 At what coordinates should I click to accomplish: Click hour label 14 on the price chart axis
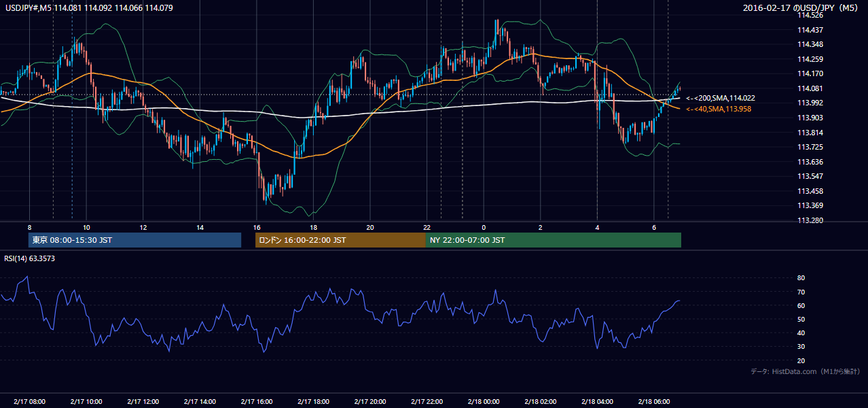click(x=200, y=227)
